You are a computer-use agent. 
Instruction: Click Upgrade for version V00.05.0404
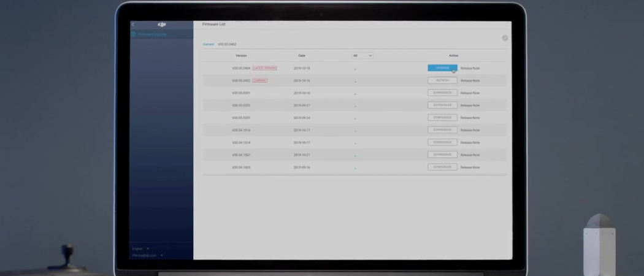point(442,68)
